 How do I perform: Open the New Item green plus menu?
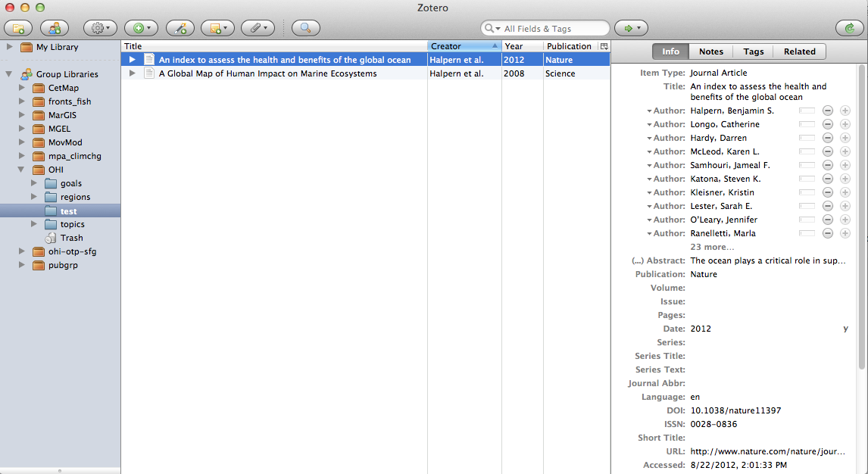141,28
